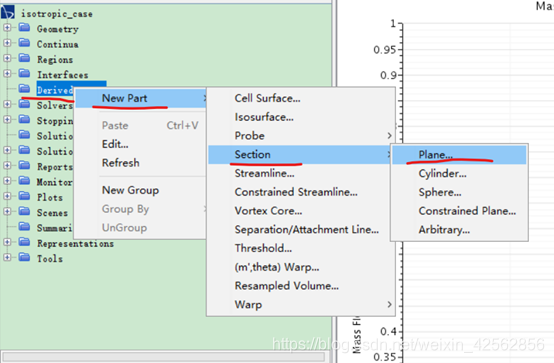Expand the Solvers tree node
554x363 pixels.
tap(7, 104)
